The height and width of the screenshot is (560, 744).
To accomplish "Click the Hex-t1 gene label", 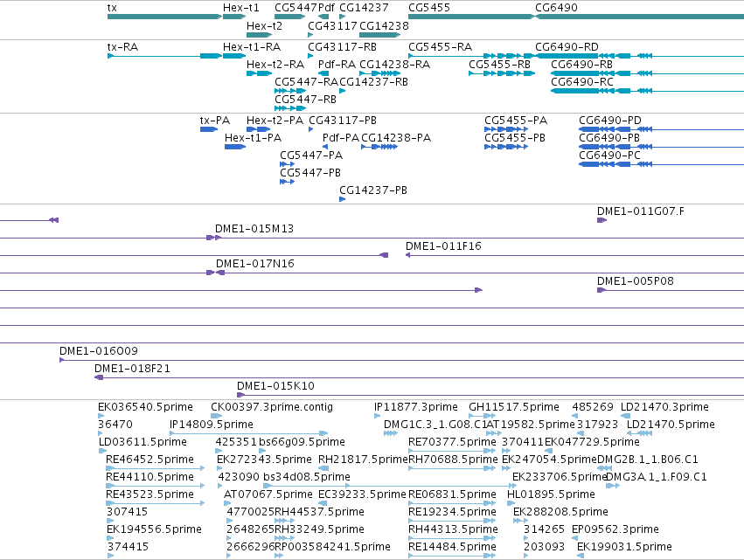I will pos(241,8).
